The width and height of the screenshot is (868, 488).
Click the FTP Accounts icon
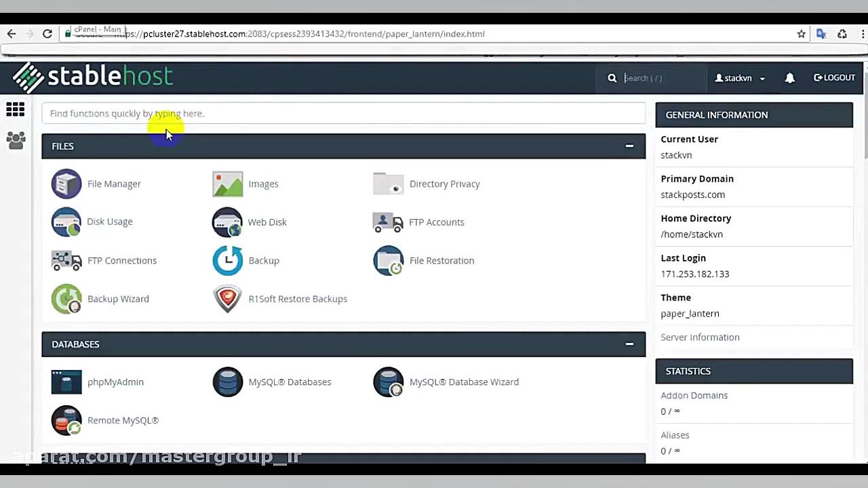pyautogui.click(x=388, y=222)
